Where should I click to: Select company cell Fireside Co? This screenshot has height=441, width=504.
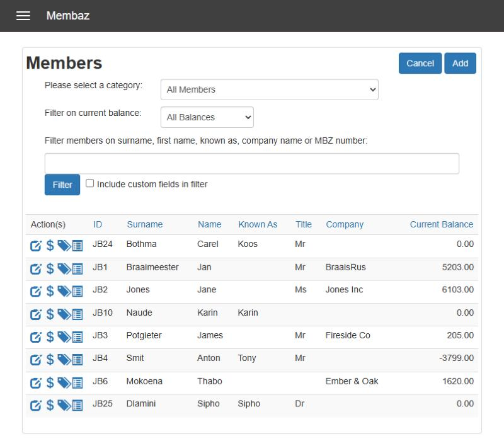(348, 335)
